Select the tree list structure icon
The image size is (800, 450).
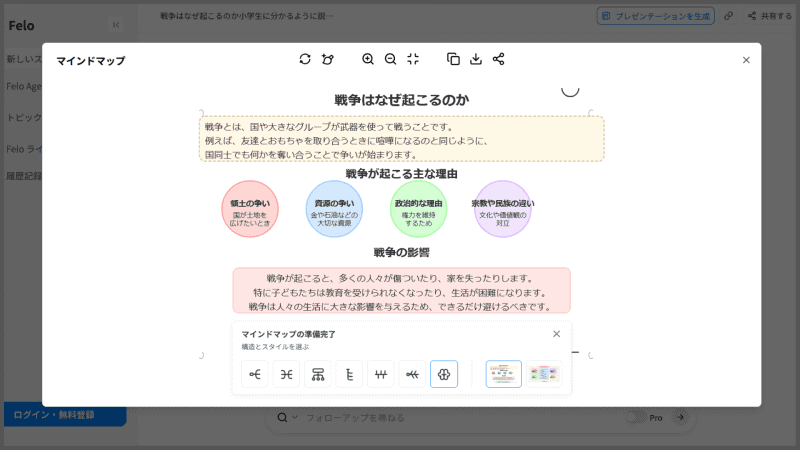[x=349, y=374]
